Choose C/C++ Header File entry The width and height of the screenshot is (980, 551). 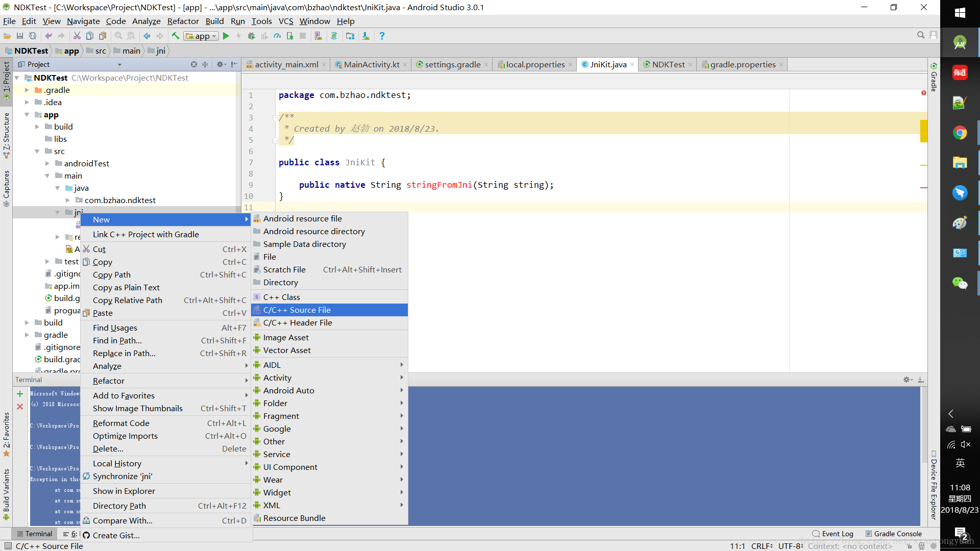point(330,322)
